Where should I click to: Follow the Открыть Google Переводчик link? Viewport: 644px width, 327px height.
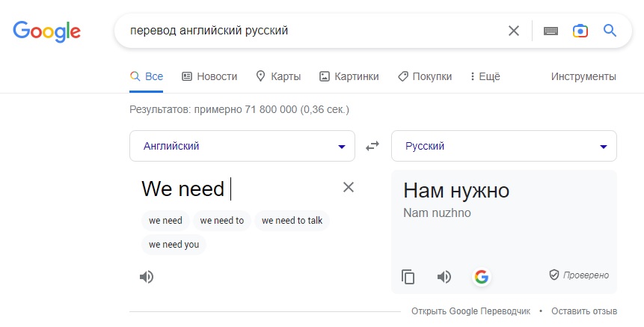pos(470,311)
